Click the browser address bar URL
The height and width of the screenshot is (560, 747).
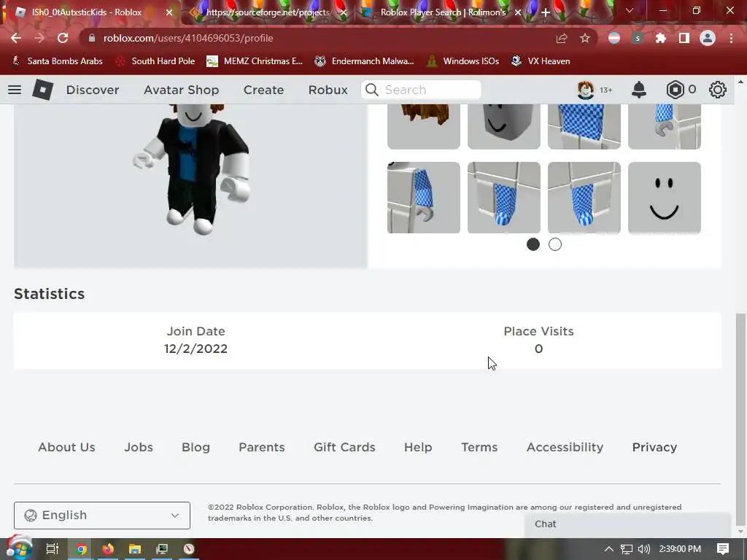tap(188, 38)
